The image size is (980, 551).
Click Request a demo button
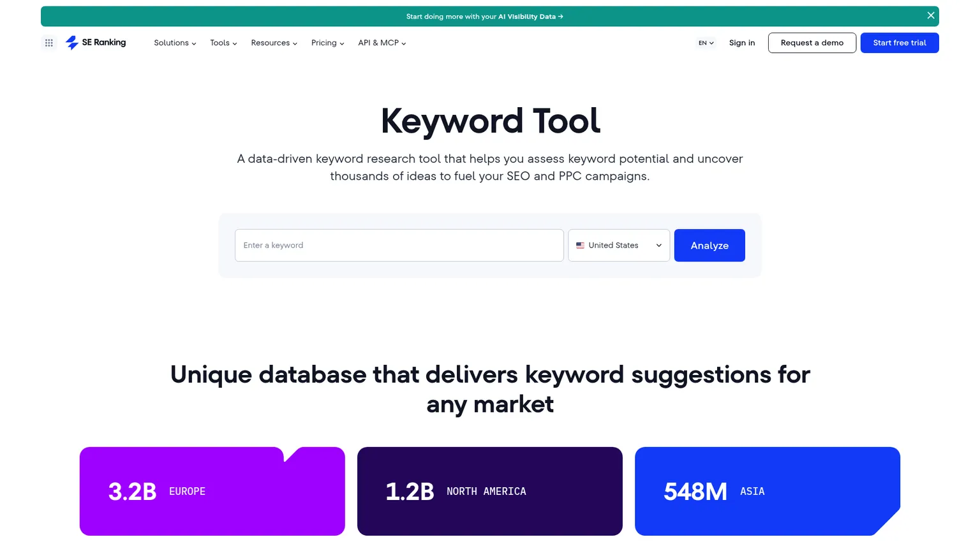click(812, 43)
